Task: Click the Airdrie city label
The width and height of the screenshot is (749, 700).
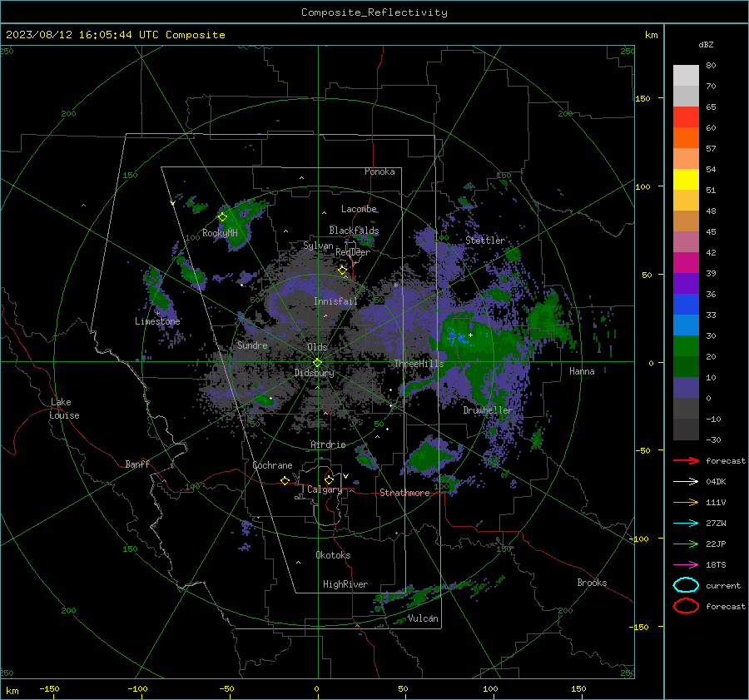Action: (x=328, y=444)
